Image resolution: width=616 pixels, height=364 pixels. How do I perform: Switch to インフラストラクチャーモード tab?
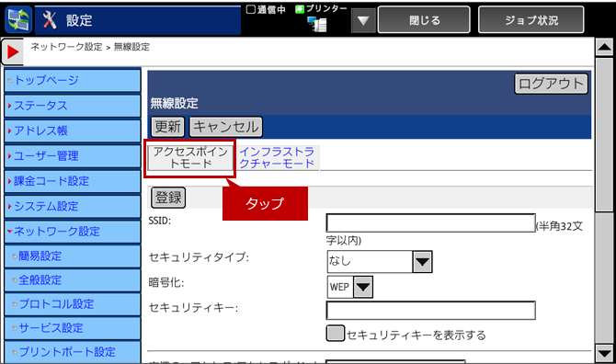[x=277, y=158]
